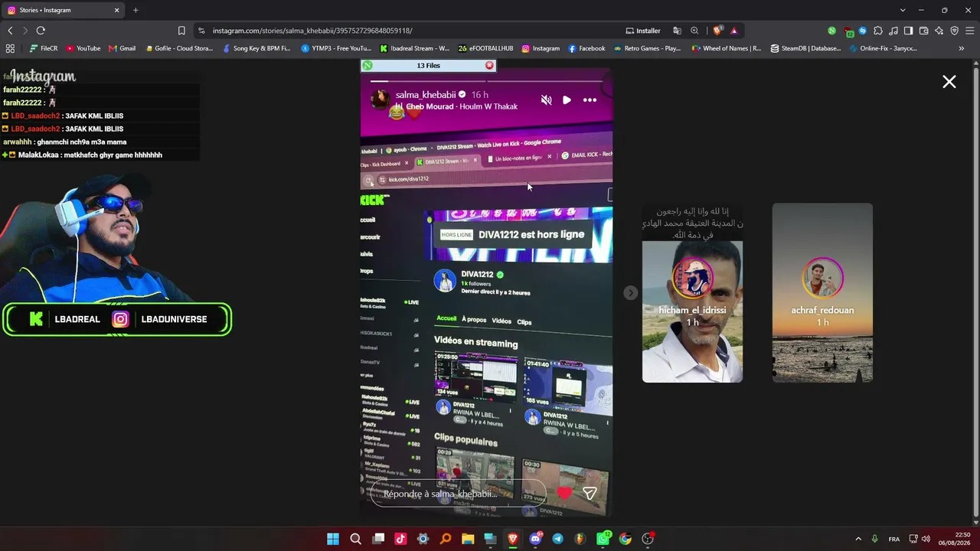980x551 pixels.
Task: Click the reply to salma_khebabii field
Action: (458, 494)
